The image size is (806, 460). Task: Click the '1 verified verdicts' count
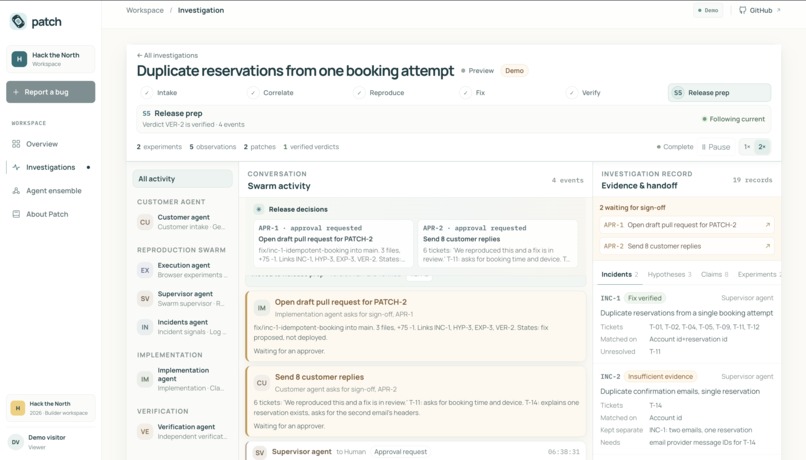coord(311,147)
